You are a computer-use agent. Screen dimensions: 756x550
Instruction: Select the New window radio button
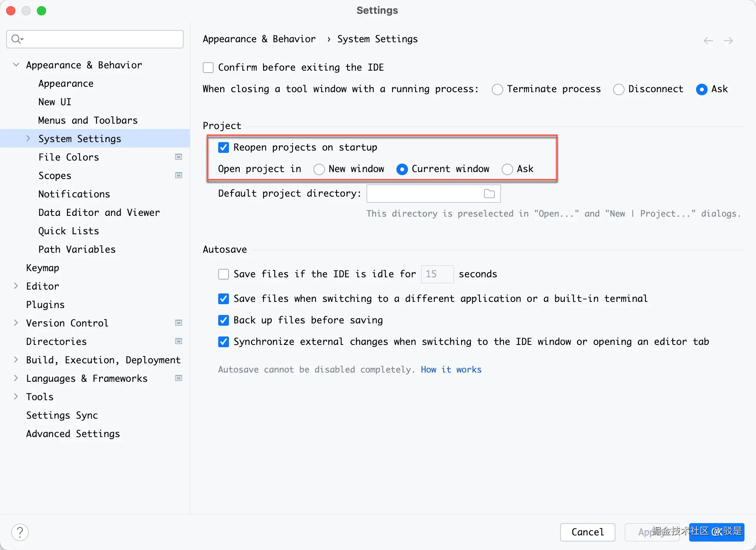[319, 169]
